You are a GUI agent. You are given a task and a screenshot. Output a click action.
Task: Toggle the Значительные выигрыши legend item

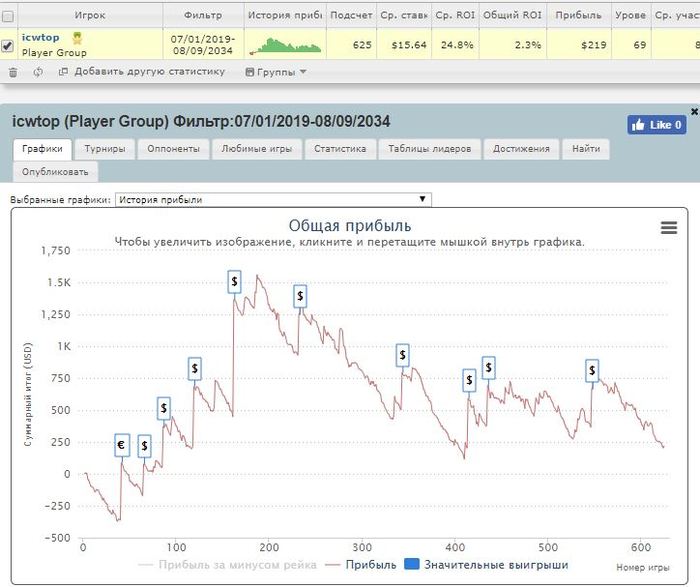pyautogui.click(x=486, y=565)
